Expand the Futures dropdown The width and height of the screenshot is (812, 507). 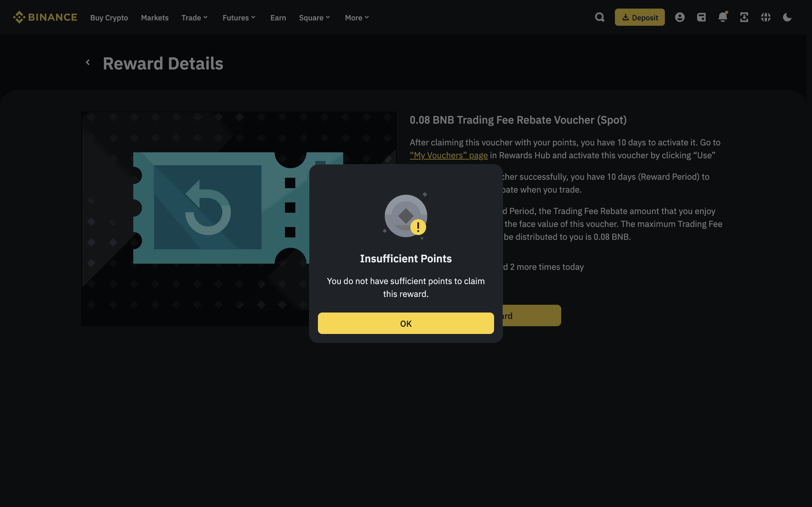tap(238, 18)
